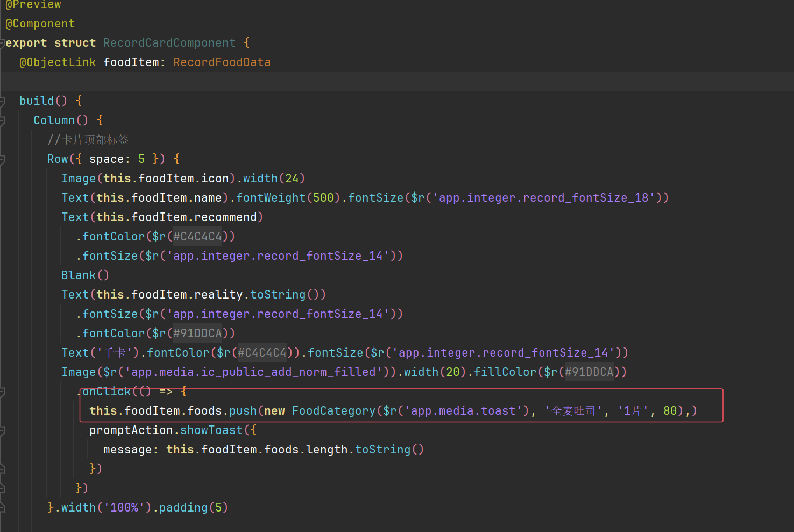Viewport: 794px width, 532px height.
Task: Click Image(this.foodItem.icon) call
Action: coord(148,179)
